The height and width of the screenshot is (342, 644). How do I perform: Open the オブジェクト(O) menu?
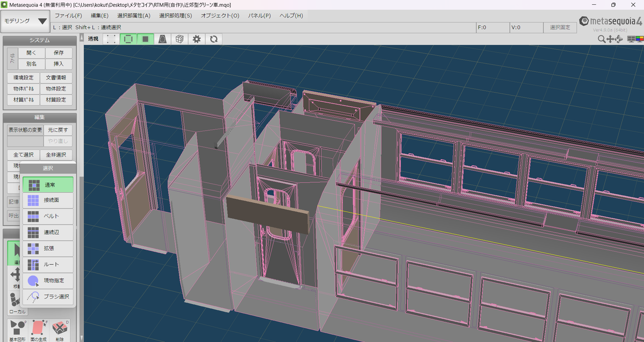[220, 16]
